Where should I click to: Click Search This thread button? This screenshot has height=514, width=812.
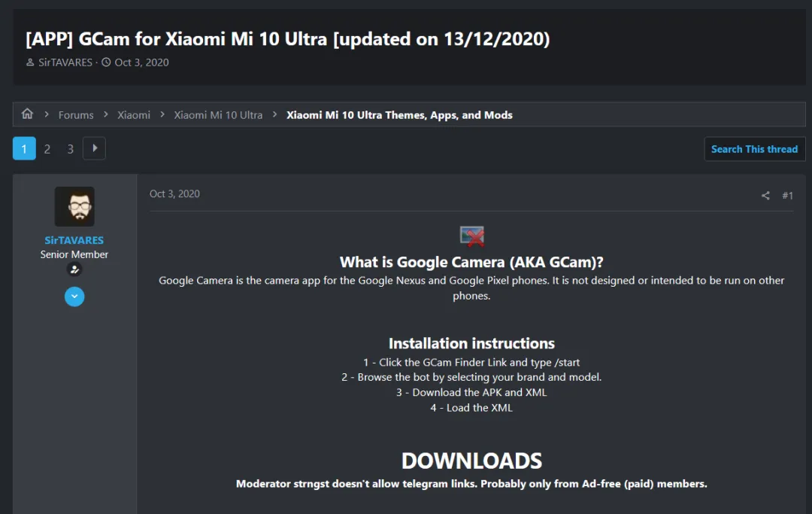pyautogui.click(x=754, y=149)
